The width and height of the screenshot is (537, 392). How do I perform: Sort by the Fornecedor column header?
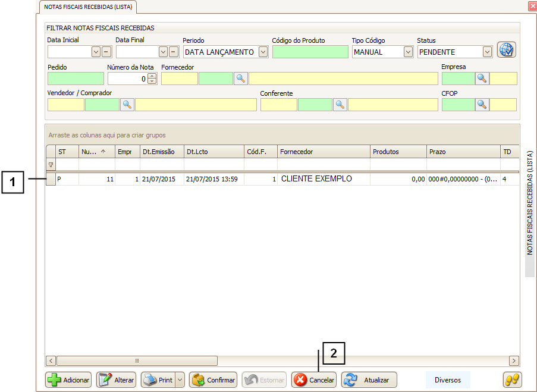pyautogui.click(x=323, y=152)
